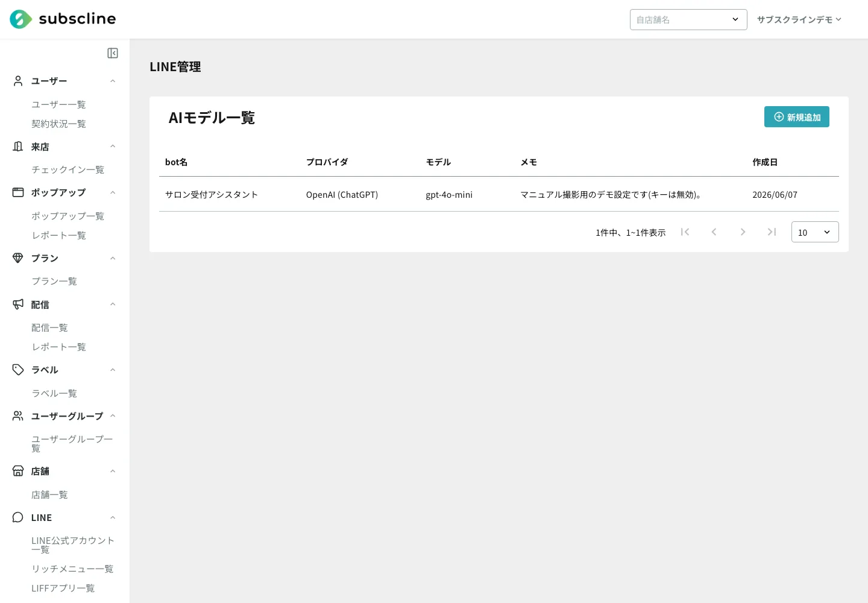Collapse the 配信 section chevron

(x=113, y=305)
